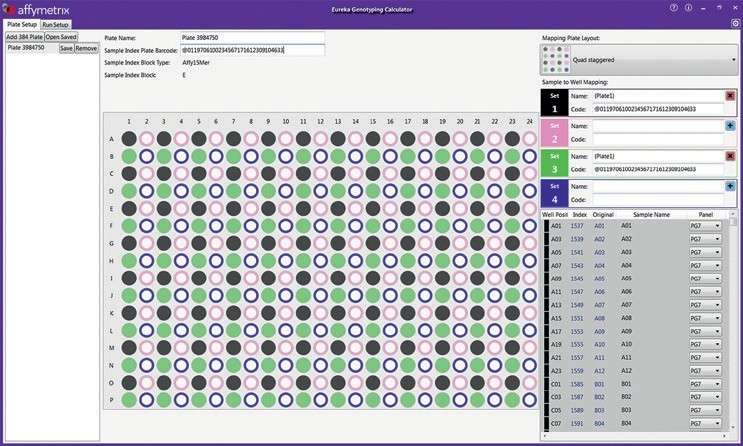Viewport: 743px width, 446px height.
Task: Click the Add 384 Plate button
Action: click(25, 37)
